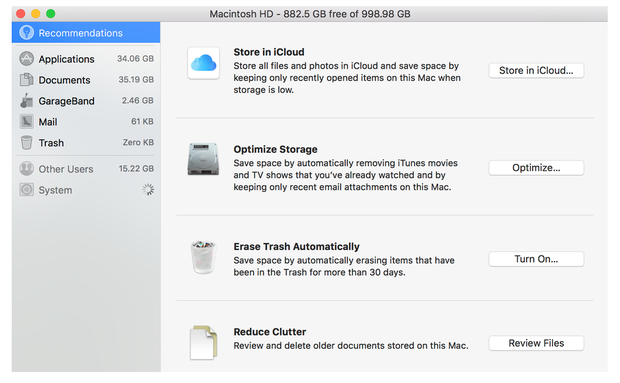The image size is (620, 383).
Task: Select GarageBand in the sidebar
Action: click(86, 100)
